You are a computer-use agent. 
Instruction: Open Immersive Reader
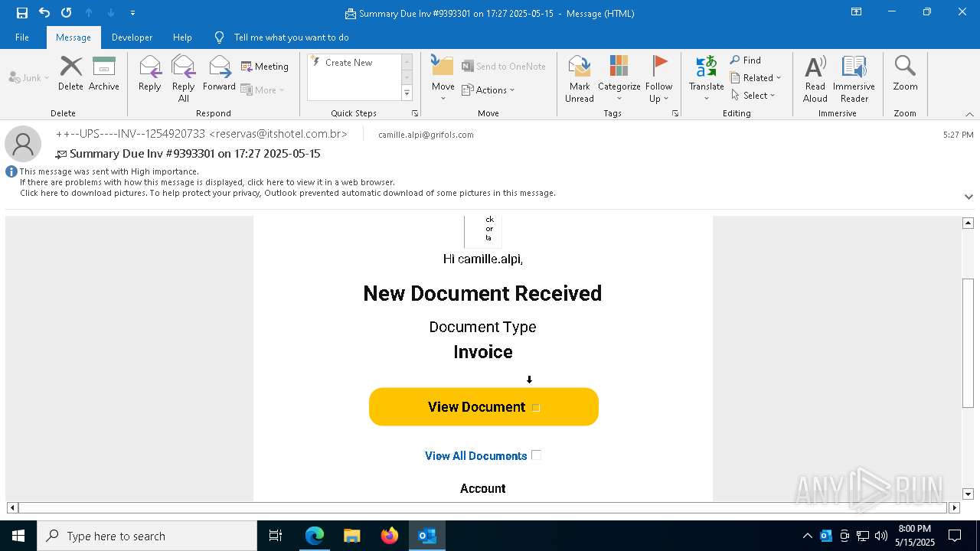[x=854, y=78]
